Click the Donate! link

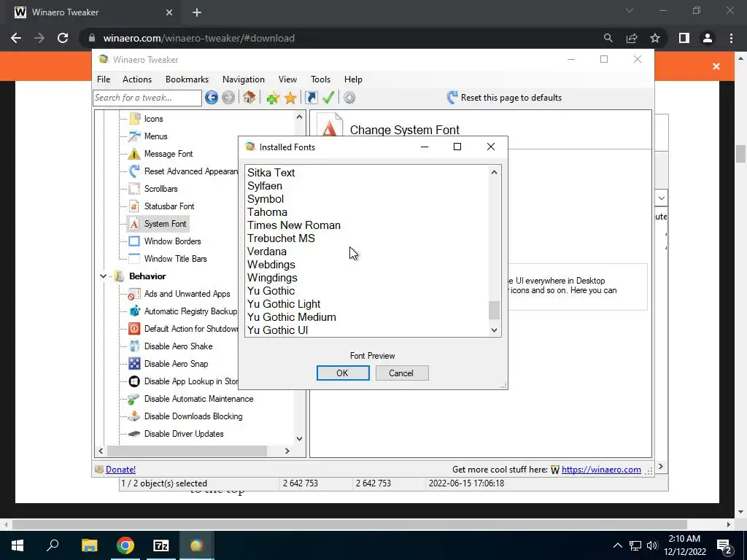(x=120, y=470)
